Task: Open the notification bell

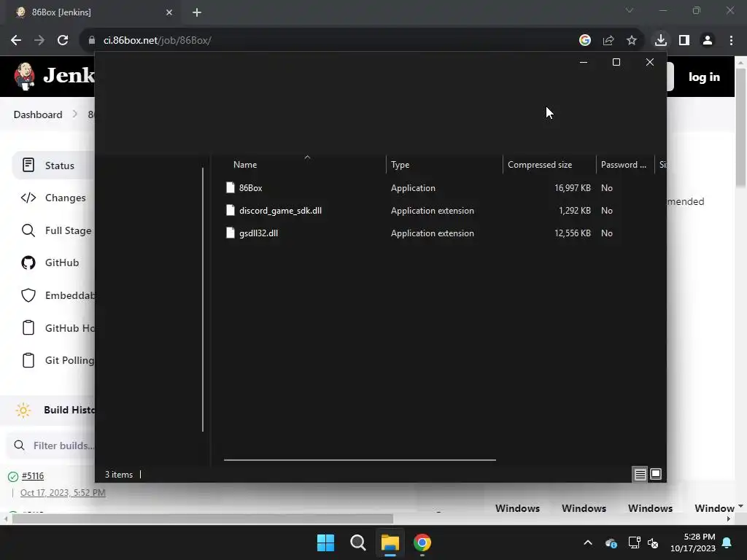Action: click(727, 542)
